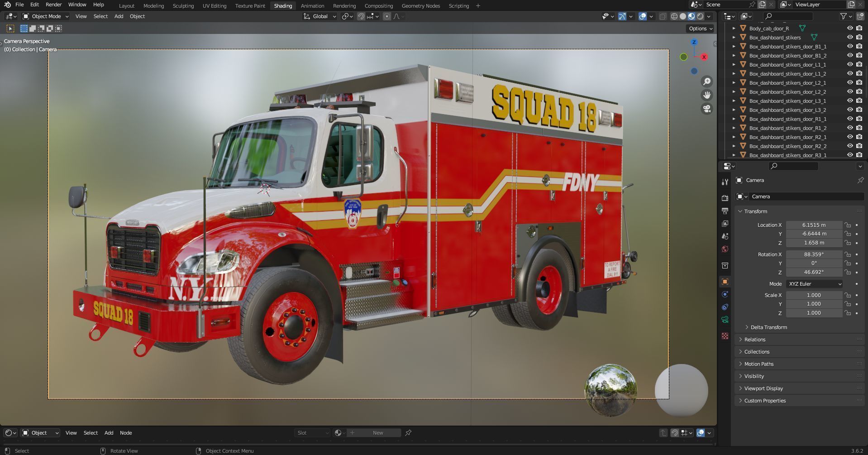Viewport: 868px width, 455px height.
Task: Open the XYZ Euler rotation mode dropdown
Action: (814, 284)
